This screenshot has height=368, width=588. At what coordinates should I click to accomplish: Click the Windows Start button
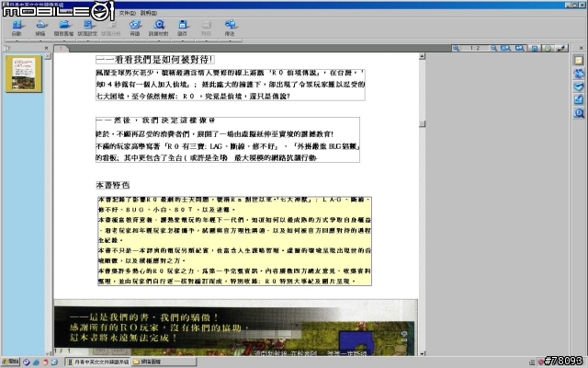[10, 362]
